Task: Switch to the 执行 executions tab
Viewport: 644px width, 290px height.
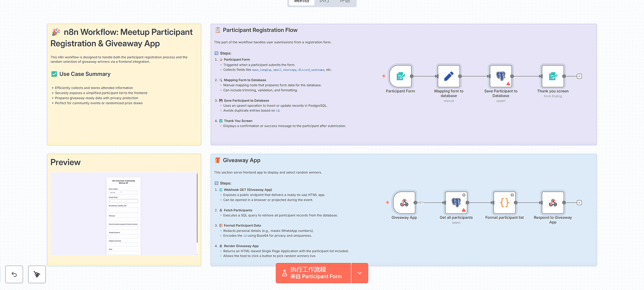Action: pyautogui.click(x=324, y=2)
